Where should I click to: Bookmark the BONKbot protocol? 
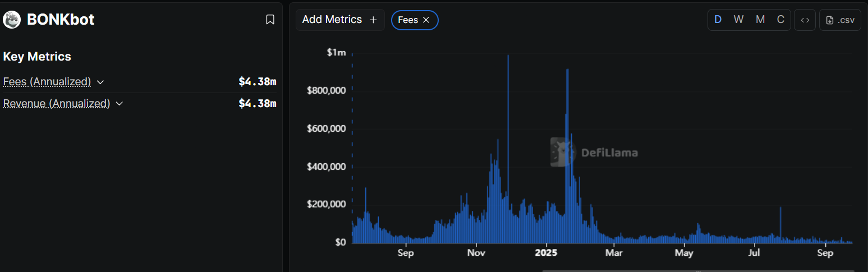click(x=270, y=20)
